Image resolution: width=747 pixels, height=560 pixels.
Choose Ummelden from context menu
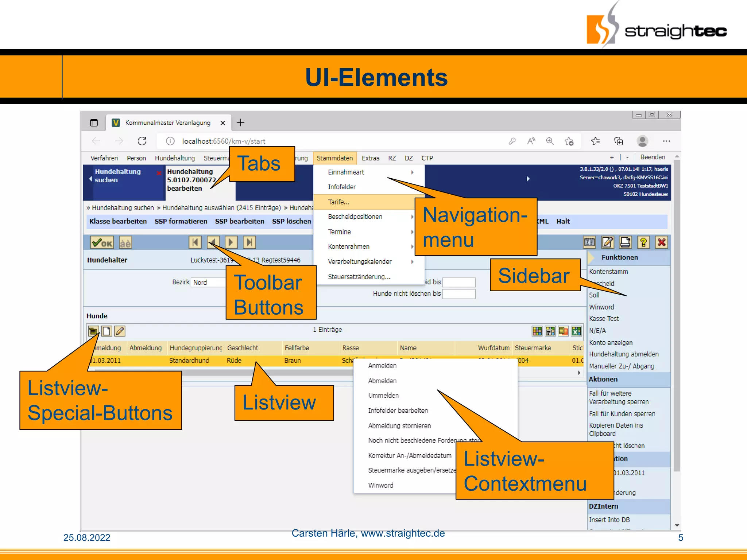(x=383, y=396)
